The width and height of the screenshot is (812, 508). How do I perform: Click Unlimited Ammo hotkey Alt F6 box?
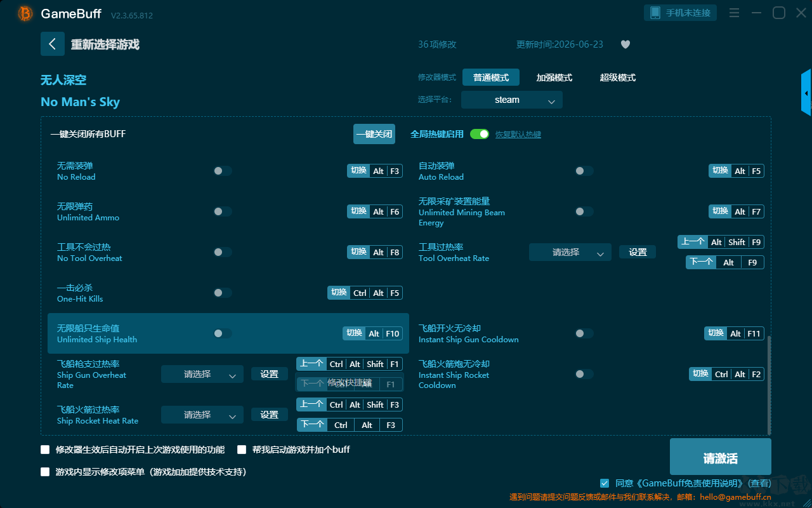tap(375, 211)
